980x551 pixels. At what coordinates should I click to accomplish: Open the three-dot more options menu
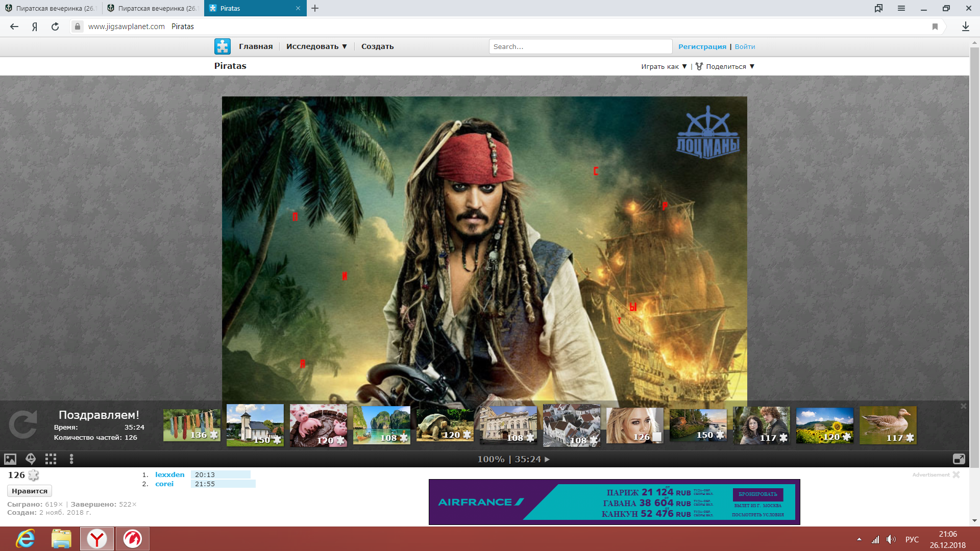click(x=71, y=459)
